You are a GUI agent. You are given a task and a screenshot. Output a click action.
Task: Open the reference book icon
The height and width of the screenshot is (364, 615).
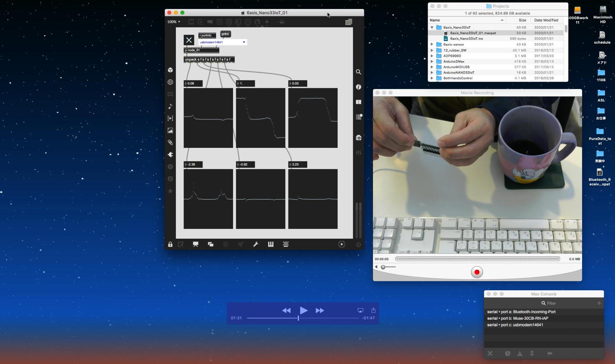pos(358,102)
